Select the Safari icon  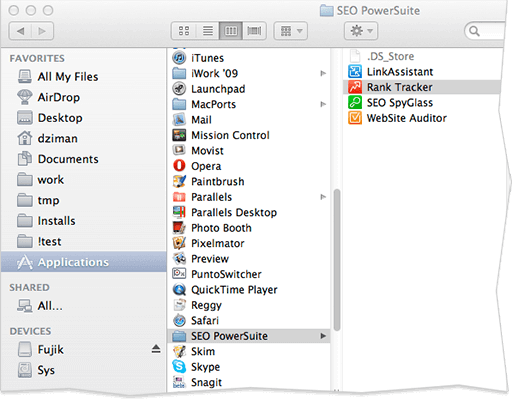click(179, 320)
